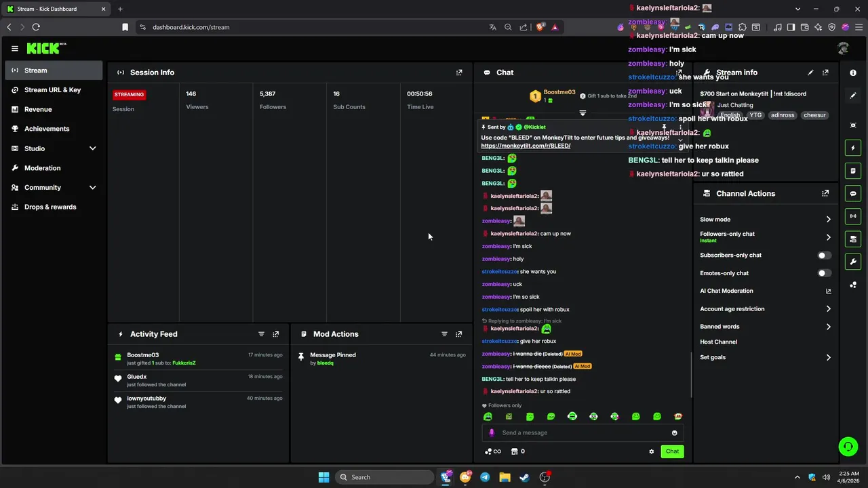
Task: Click bleedq link in Mod Actions
Action: pos(325,363)
